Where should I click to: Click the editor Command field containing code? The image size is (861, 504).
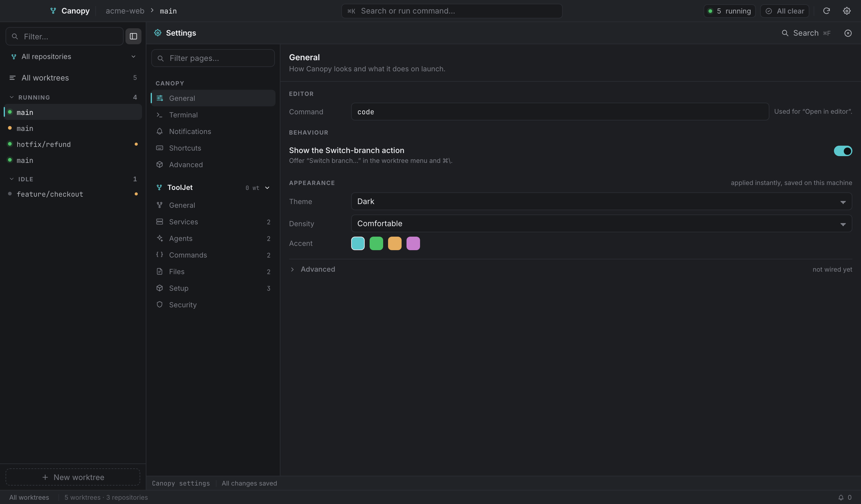(560, 112)
